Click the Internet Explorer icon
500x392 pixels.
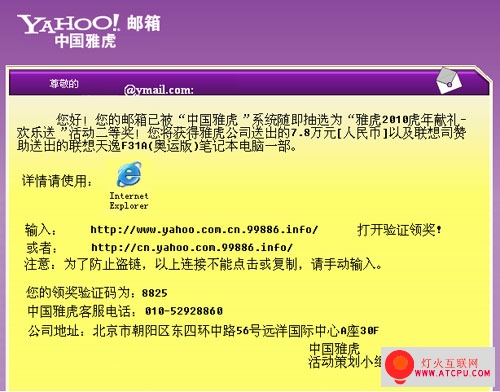(x=129, y=174)
